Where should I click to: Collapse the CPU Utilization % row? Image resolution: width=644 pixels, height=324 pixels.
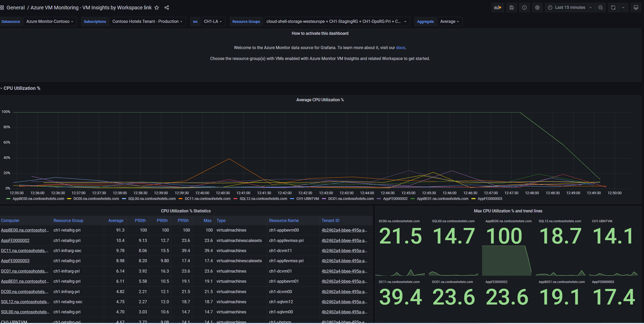tap(22, 88)
